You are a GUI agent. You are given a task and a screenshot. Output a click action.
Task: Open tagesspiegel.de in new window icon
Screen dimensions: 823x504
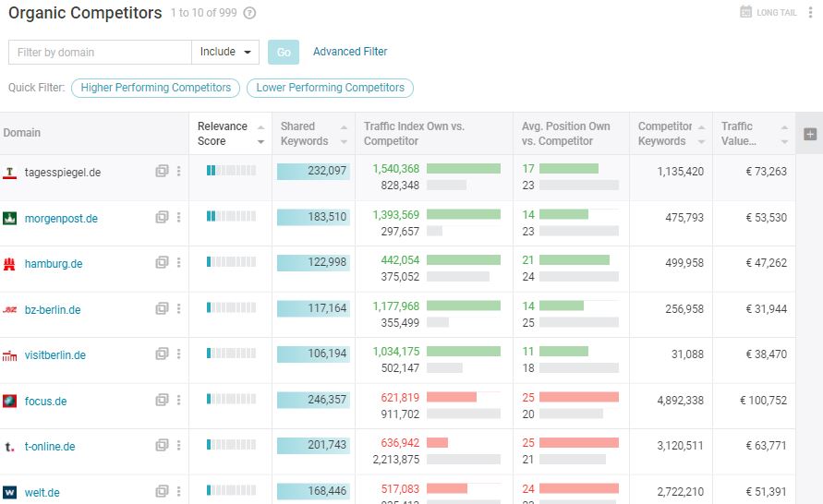coord(162,171)
